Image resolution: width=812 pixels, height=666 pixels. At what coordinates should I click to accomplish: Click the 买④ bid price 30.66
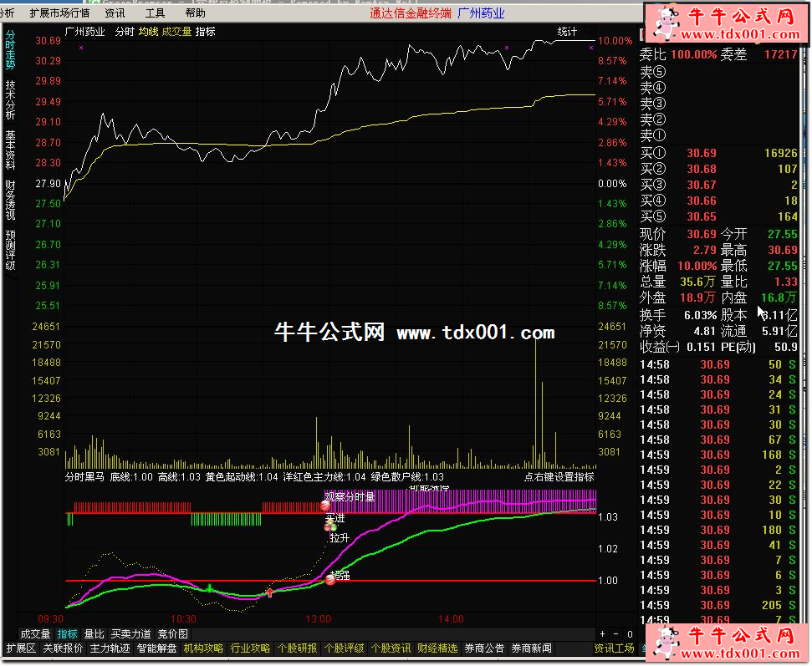pyautogui.click(x=702, y=201)
